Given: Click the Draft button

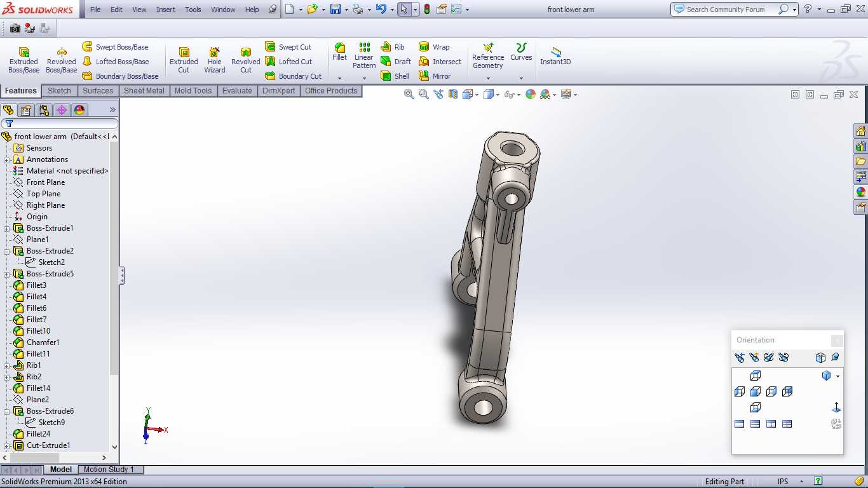Looking at the screenshot, I should [x=396, y=62].
